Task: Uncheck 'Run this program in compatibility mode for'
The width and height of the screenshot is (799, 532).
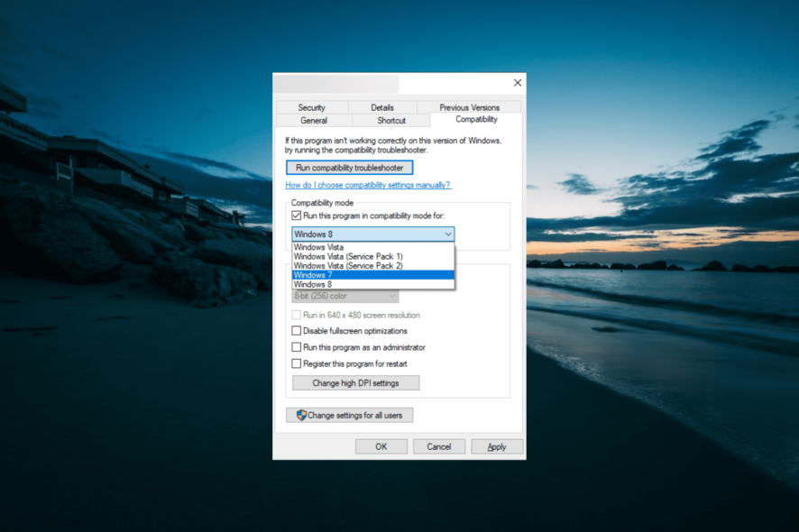Action: point(297,216)
